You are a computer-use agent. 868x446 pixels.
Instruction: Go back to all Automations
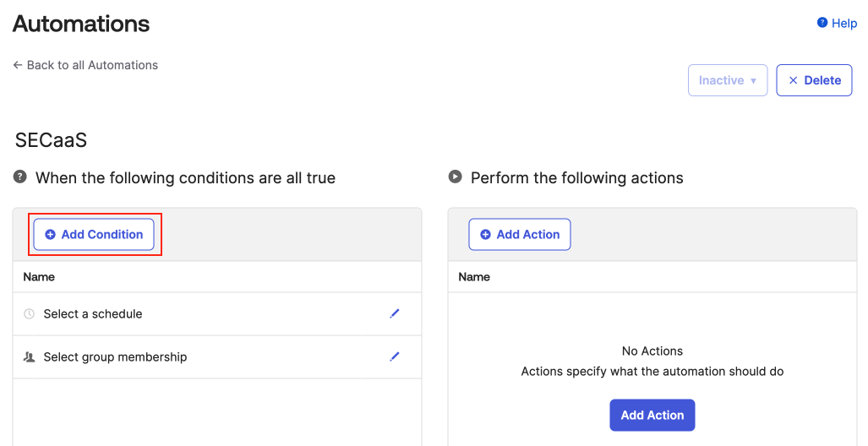tap(85, 65)
